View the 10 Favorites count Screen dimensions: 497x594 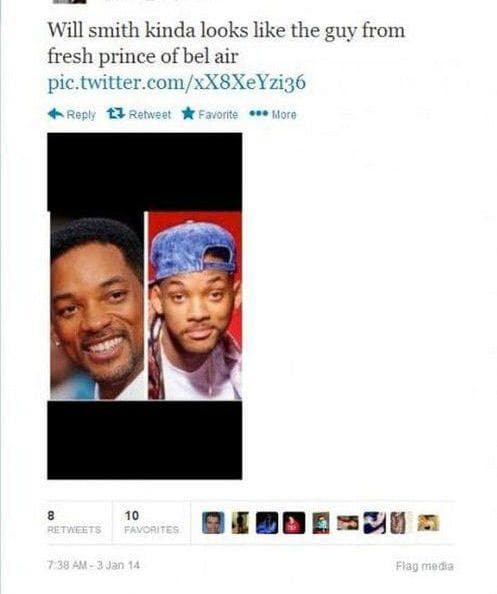tap(152, 522)
